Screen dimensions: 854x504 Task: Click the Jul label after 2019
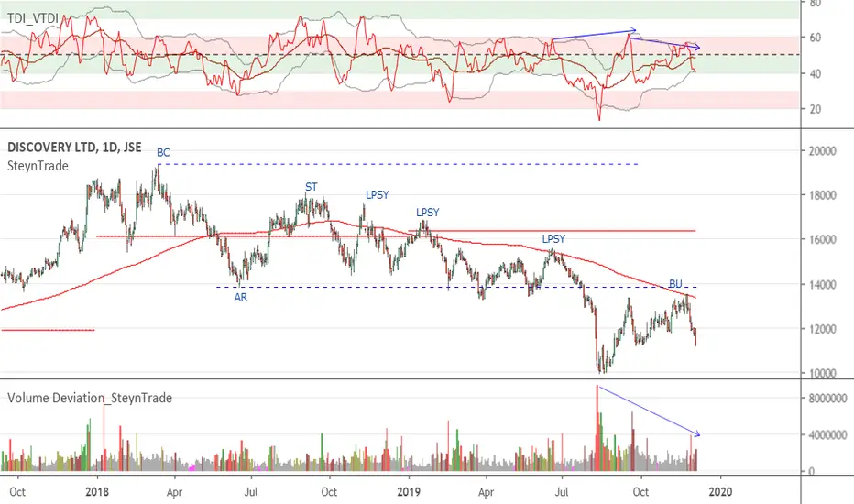562,492
